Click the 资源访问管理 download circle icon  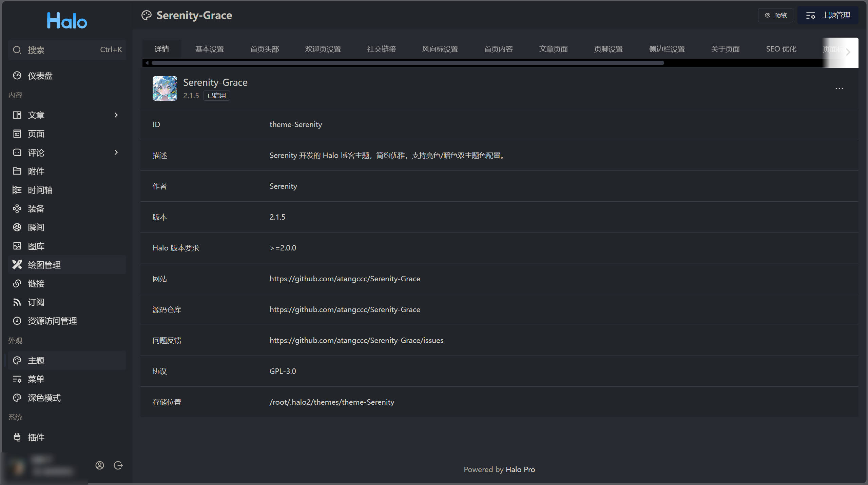(17, 321)
